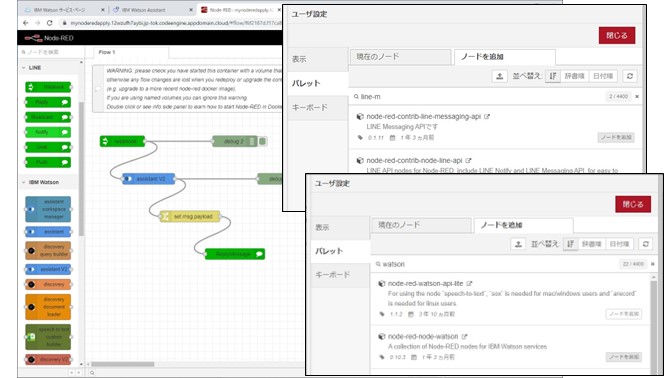Select the Reply node in LINE palette

48,102
